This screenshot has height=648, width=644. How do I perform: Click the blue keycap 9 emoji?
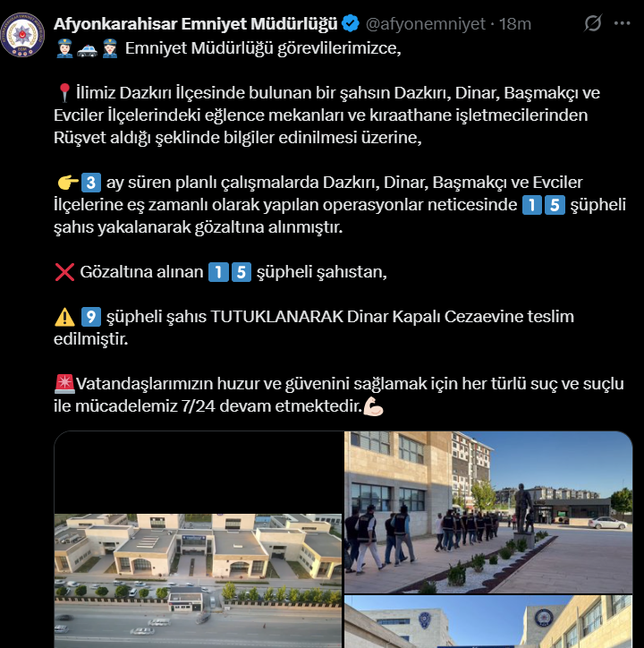click(x=91, y=317)
